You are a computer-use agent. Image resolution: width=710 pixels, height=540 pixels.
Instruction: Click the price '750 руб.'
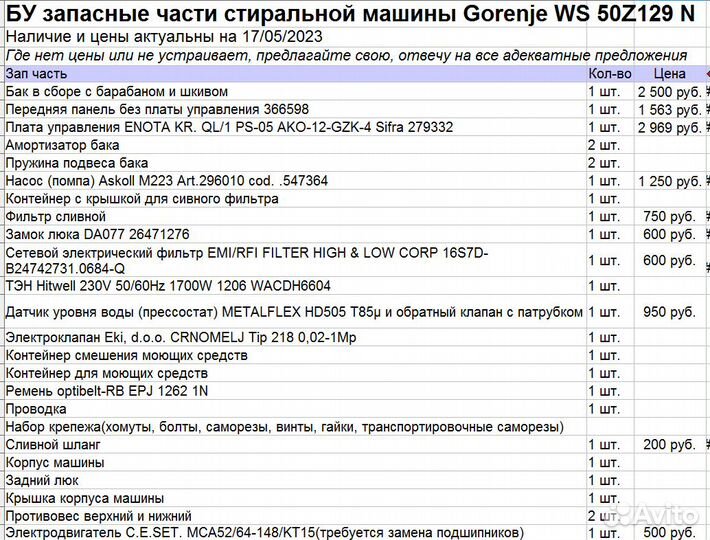click(x=669, y=216)
